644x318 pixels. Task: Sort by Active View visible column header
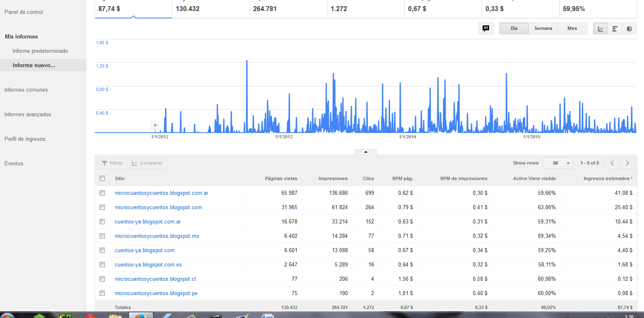(x=535, y=178)
